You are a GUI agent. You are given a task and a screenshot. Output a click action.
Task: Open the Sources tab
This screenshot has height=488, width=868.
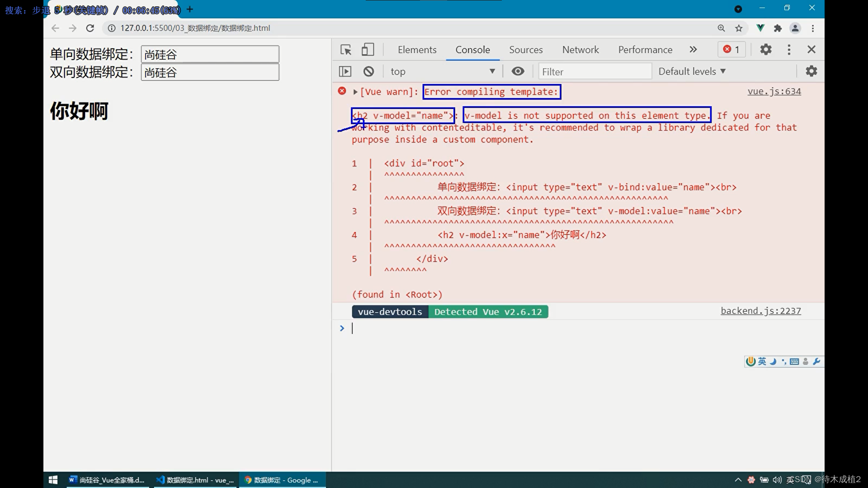pos(526,50)
